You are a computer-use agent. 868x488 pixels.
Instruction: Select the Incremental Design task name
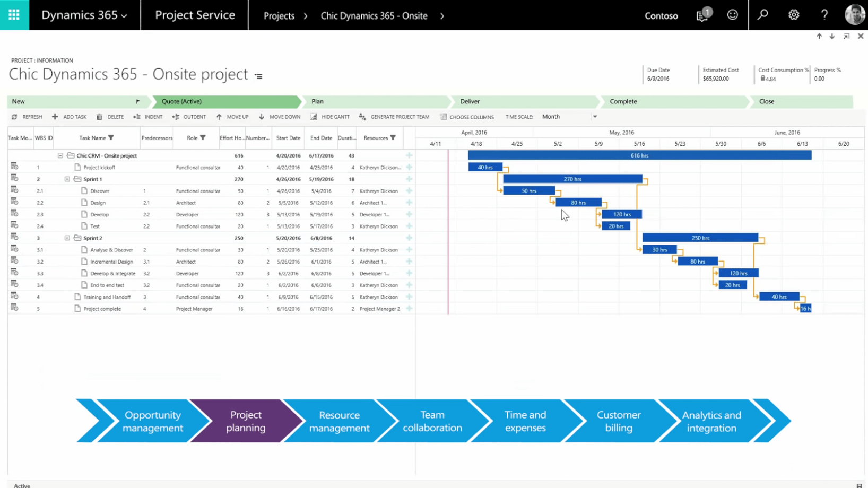click(111, 262)
